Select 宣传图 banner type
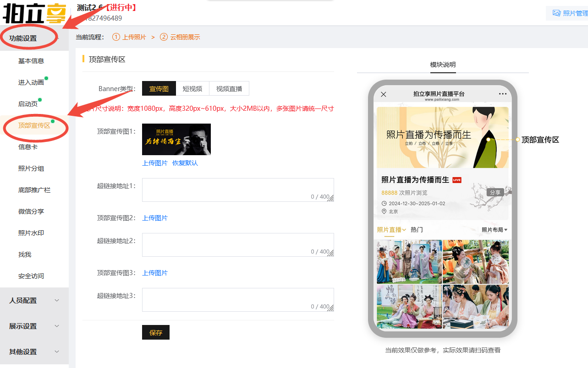The image size is (588, 368). pyautogui.click(x=159, y=89)
